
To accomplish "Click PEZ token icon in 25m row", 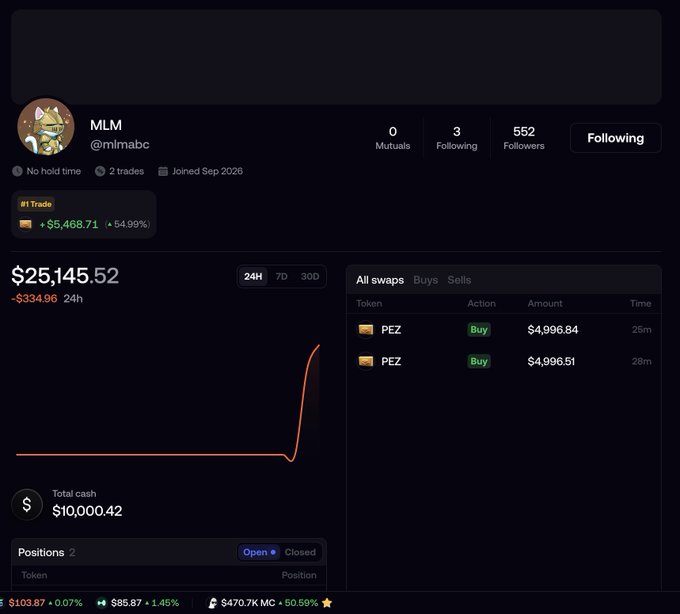I will click(x=366, y=330).
